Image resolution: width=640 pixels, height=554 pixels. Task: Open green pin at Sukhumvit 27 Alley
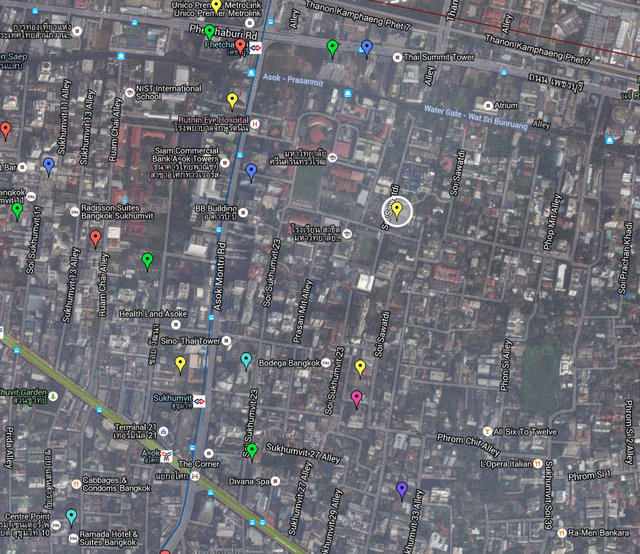[252, 452]
